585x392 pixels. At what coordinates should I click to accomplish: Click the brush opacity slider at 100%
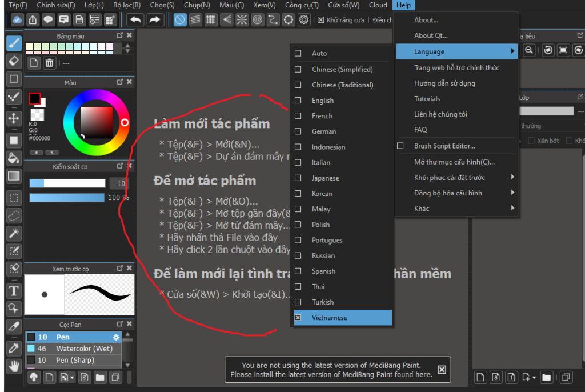(x=67, y=198)
